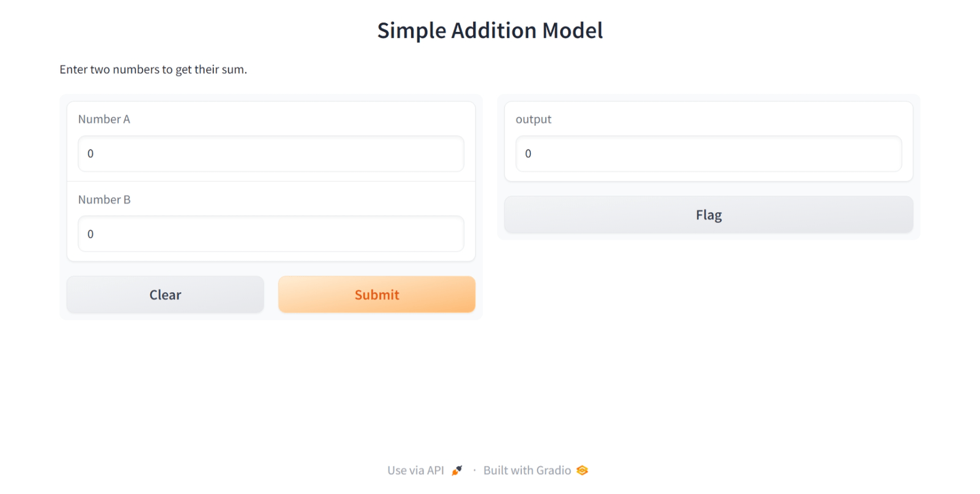Screen dimensions: 980x494
Task: Clear both number inputs
Action: pyautogui.click(x=165, y=295)
